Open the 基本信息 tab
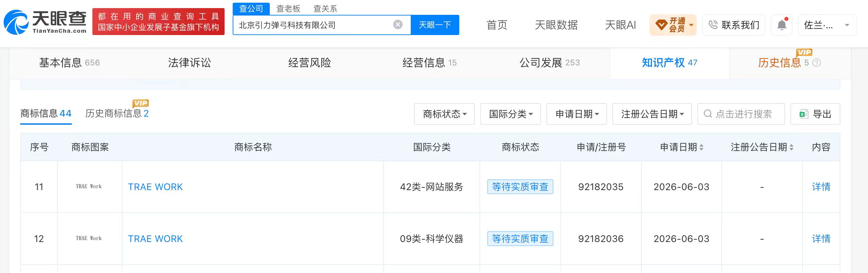Viewport: 868px width, 273px height. (x=69, y=63)
